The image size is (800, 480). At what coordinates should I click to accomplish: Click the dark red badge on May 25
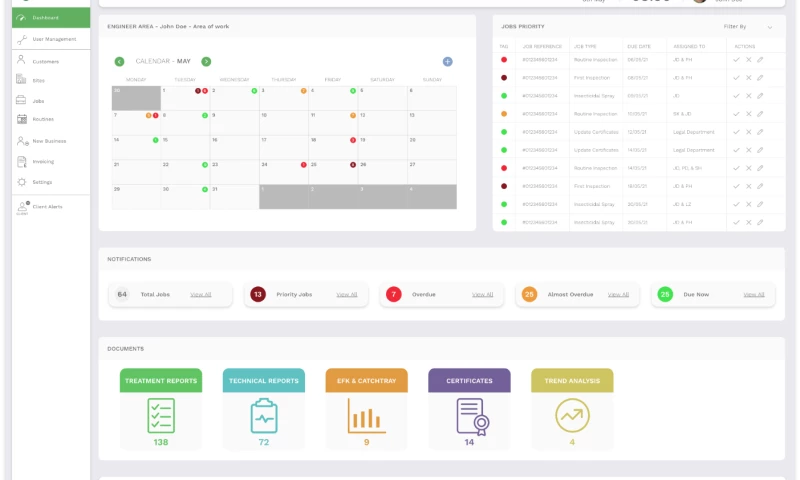point(353,165)
